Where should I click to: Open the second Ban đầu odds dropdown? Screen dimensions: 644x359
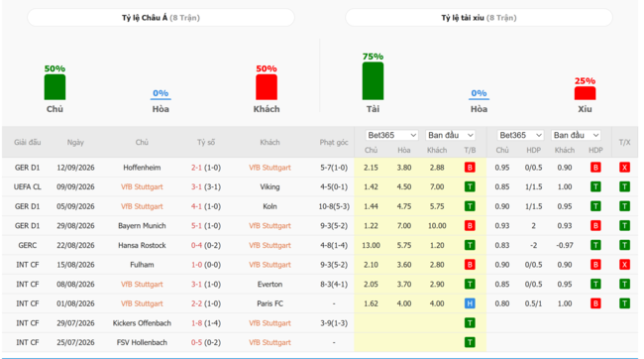pyautogui.click(x=576, y=135)
